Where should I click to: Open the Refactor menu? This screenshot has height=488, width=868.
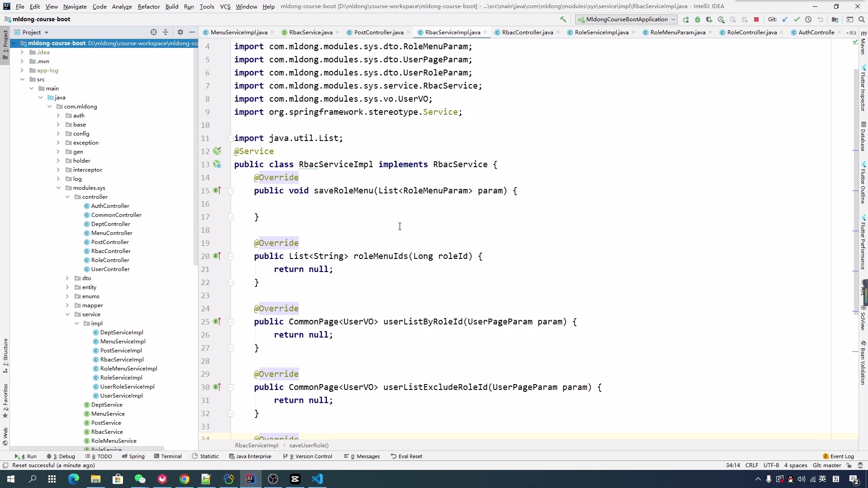[x=149, y=6]
